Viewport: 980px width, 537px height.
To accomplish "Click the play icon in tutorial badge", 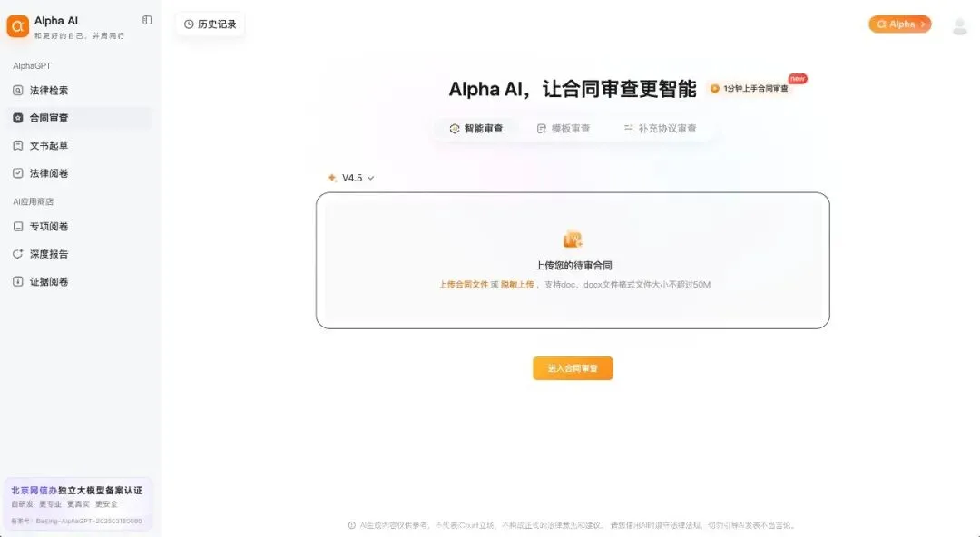I will click(715, 89).
